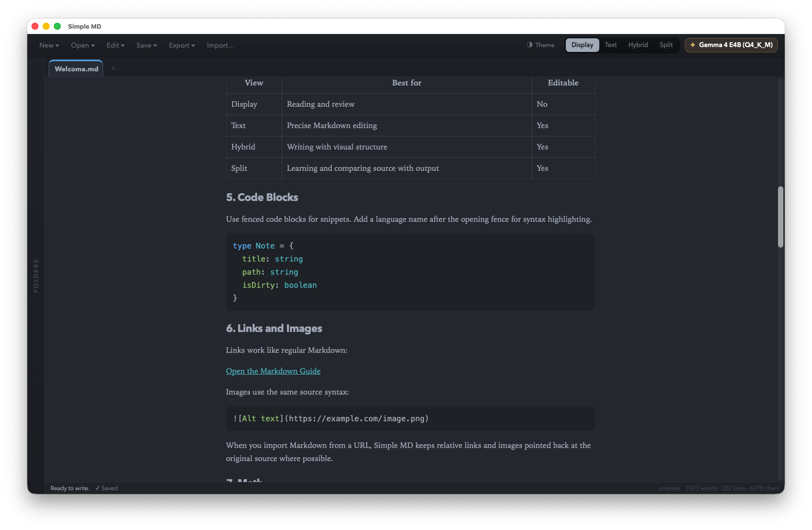The width and height of the screenshot is (812, 530).
Task: Open the New dropdown menu
Action: [x=49, y=45]
